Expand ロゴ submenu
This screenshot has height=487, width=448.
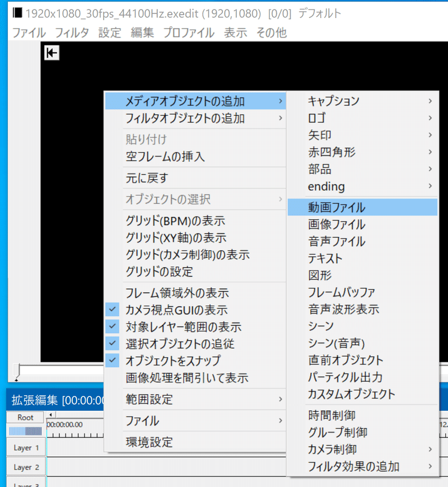point(362,118)
